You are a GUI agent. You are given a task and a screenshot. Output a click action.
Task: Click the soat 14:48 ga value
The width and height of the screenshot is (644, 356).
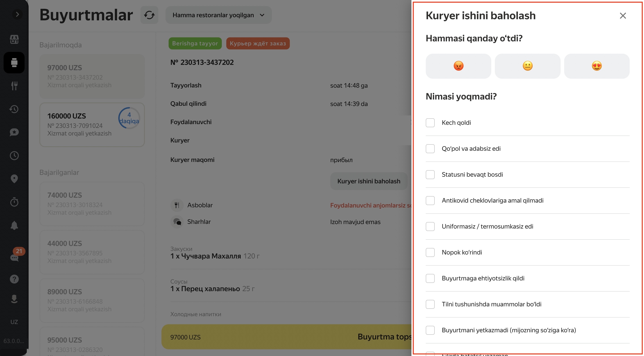coord(349,85)
